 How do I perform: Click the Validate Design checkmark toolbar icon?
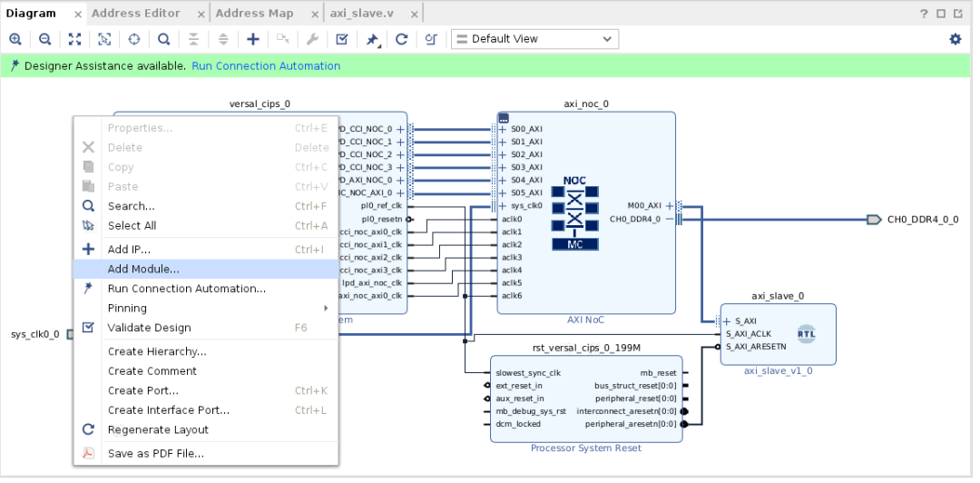342,39
